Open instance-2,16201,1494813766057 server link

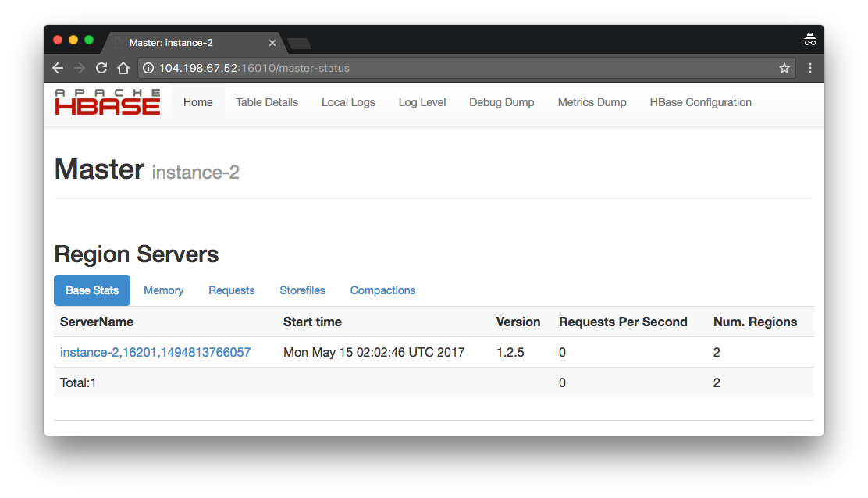[x=155, y=353]
